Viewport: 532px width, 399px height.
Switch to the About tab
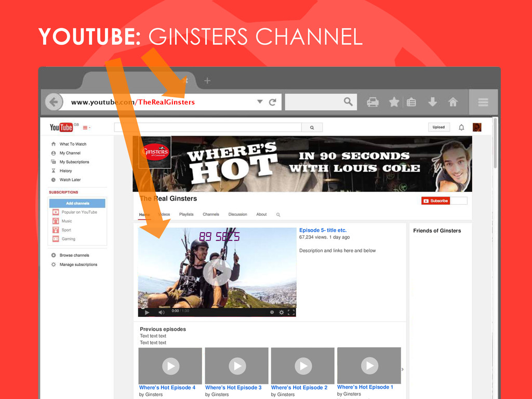coord(262,215)
